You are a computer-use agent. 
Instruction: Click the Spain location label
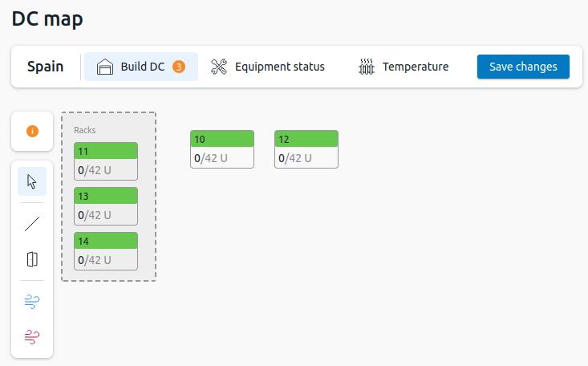(46, 67)
